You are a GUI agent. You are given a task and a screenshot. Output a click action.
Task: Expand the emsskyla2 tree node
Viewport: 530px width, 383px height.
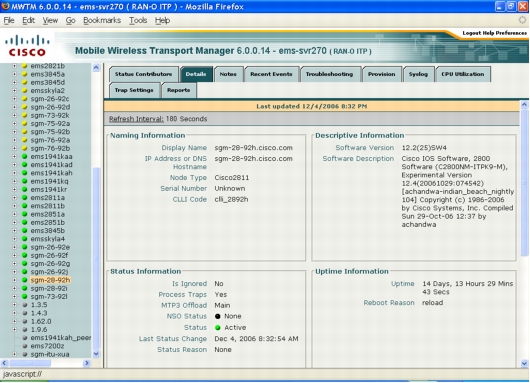(14, 91)
